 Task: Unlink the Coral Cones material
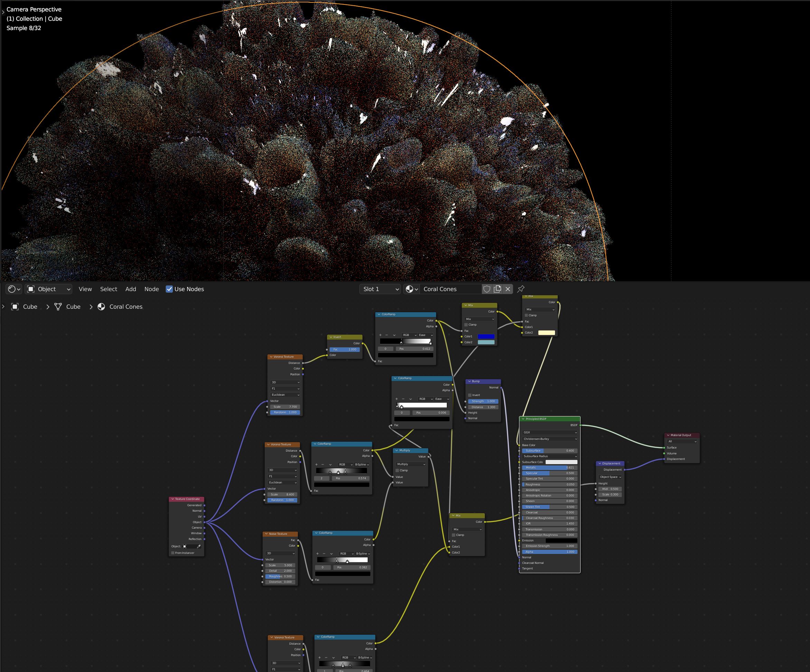coord(508,289)
